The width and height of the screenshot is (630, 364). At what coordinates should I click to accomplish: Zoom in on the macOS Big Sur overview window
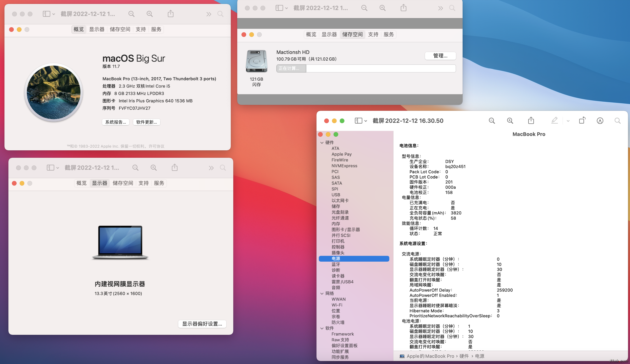pyautogui.click(x=150, y=14)
